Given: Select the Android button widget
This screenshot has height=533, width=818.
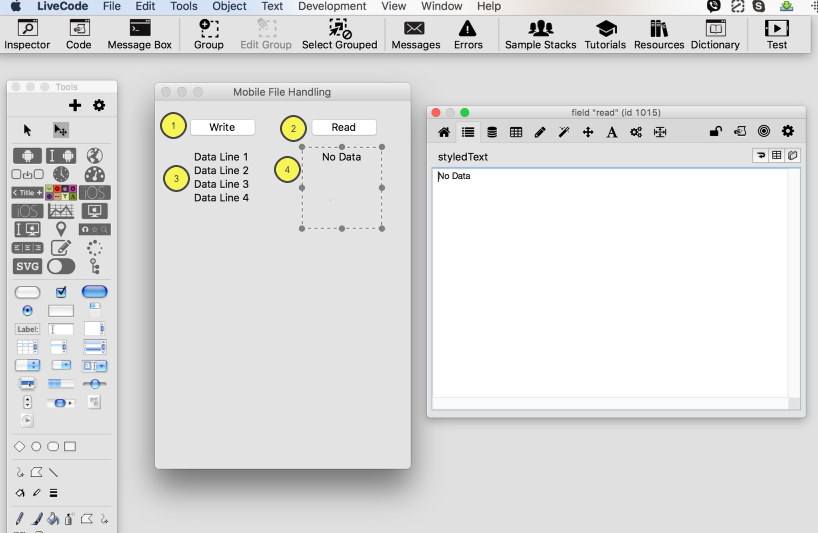Looking at the screenshot, I should click(28, 155).
